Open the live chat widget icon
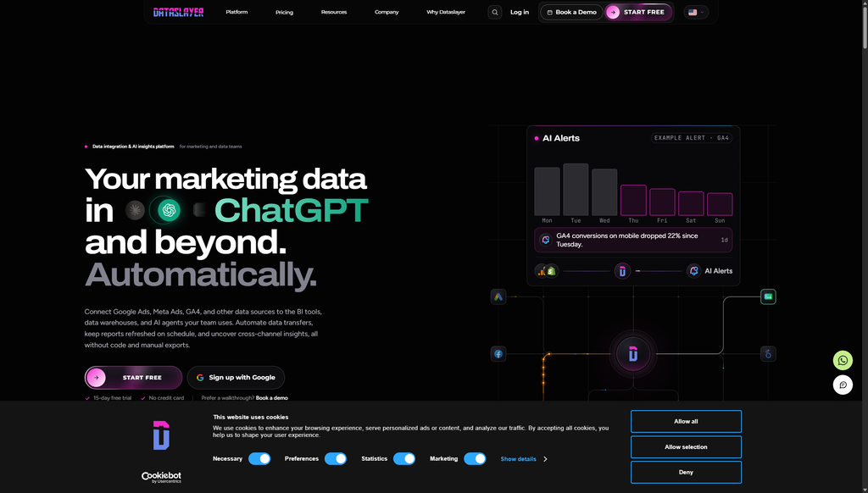This screenshot has height=493, width=868. click(x=843, y=385)
